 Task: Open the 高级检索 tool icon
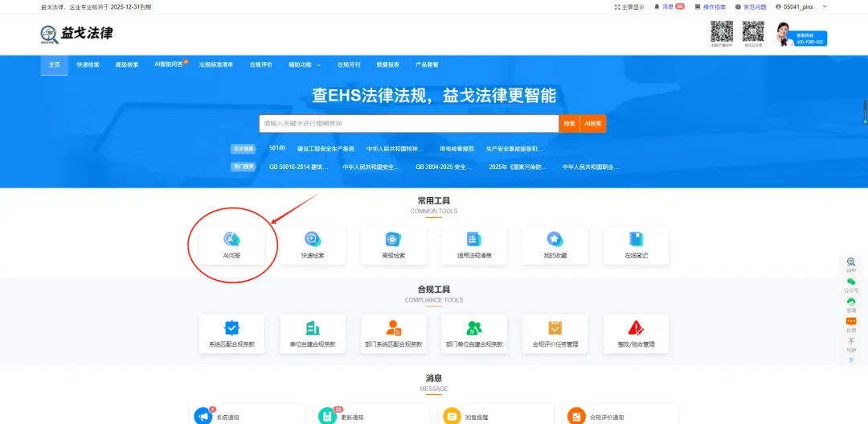[394, 239]
